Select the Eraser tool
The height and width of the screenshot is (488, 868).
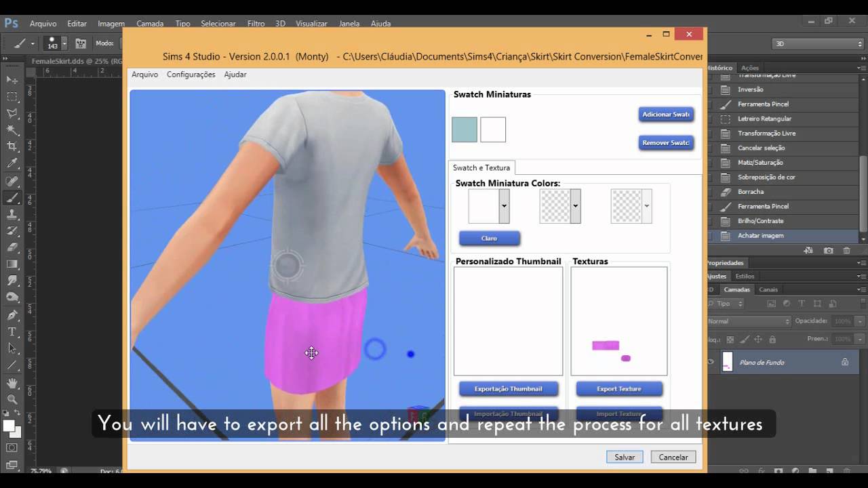12,247
